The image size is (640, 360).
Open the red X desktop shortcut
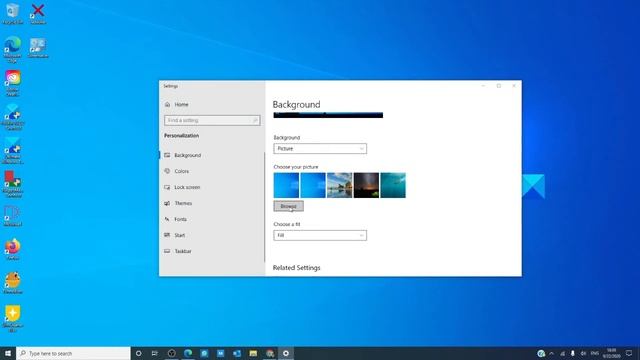tap(38, 13)
